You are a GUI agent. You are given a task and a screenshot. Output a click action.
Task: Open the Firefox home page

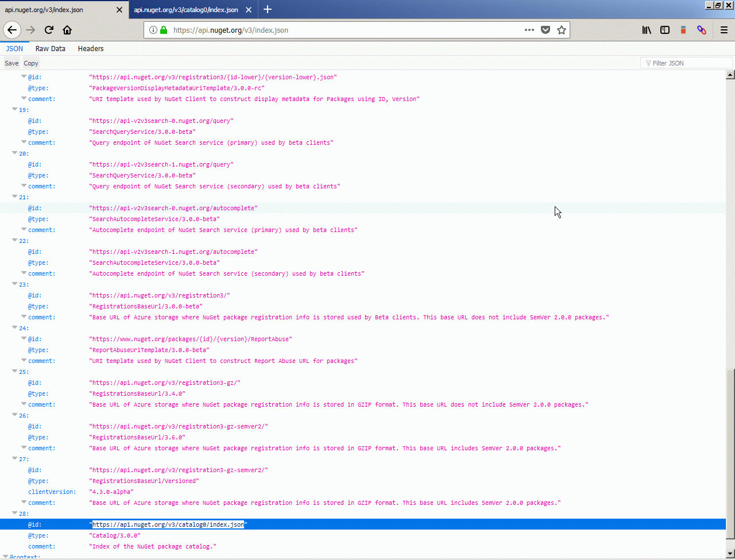(67, 30)
